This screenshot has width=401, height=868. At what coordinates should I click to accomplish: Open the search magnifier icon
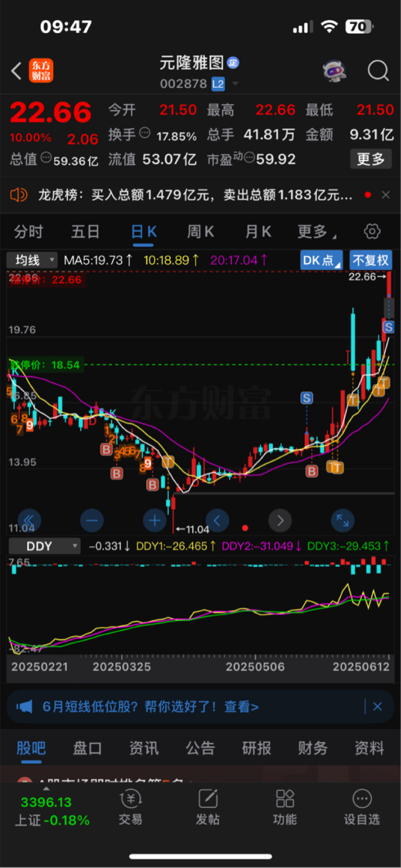click(x=378, y=70)
